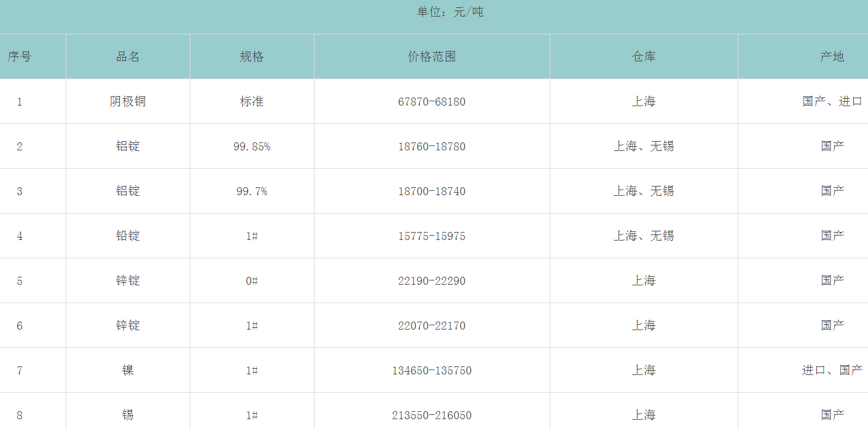Viewport: 868px width, 429px height.
Task: Select the price cell 15775-15975
Action: (x=432, y=236)
